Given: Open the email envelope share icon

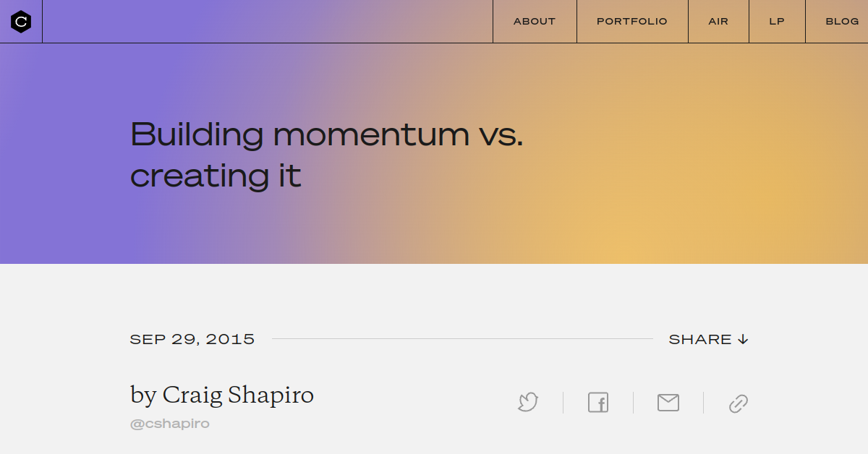Looking at the screenshot, I should pyautogui.click(x=668, y=403).
